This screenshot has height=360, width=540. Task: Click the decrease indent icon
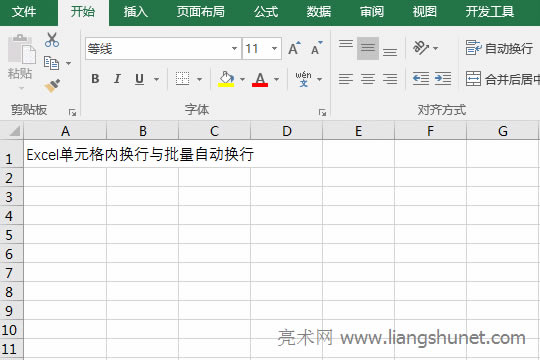click(421, 79)
